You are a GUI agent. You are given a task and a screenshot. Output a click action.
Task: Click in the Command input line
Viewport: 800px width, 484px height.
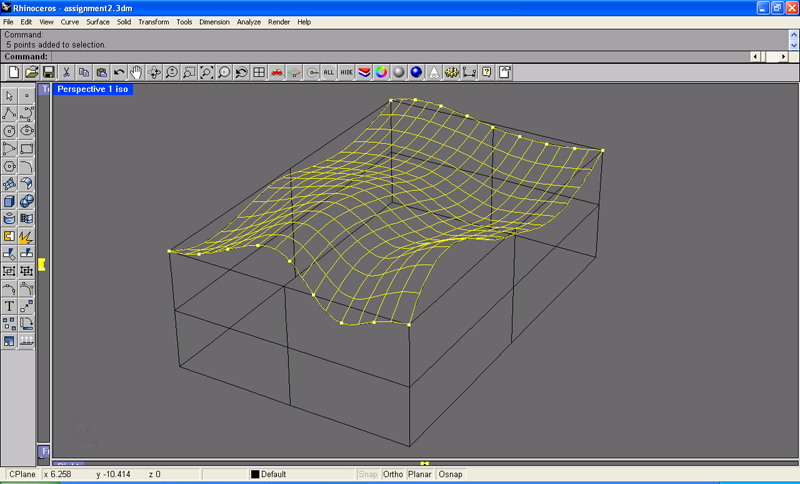coord(401,57)
